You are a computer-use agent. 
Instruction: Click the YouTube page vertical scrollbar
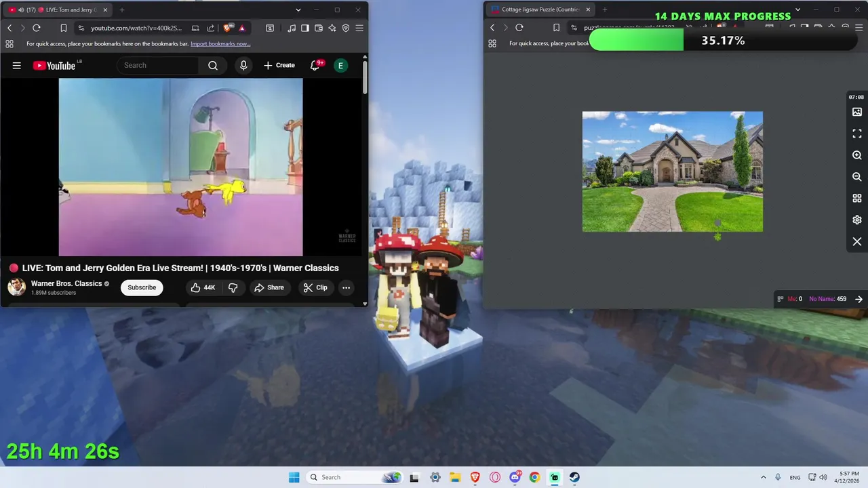(x=365, y=77)
